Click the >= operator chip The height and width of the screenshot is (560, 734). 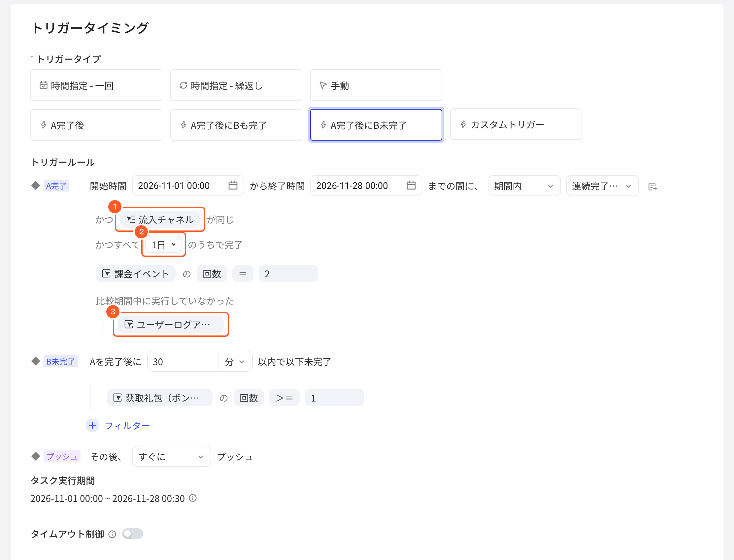pyautogui.click(x=284, y=398)
